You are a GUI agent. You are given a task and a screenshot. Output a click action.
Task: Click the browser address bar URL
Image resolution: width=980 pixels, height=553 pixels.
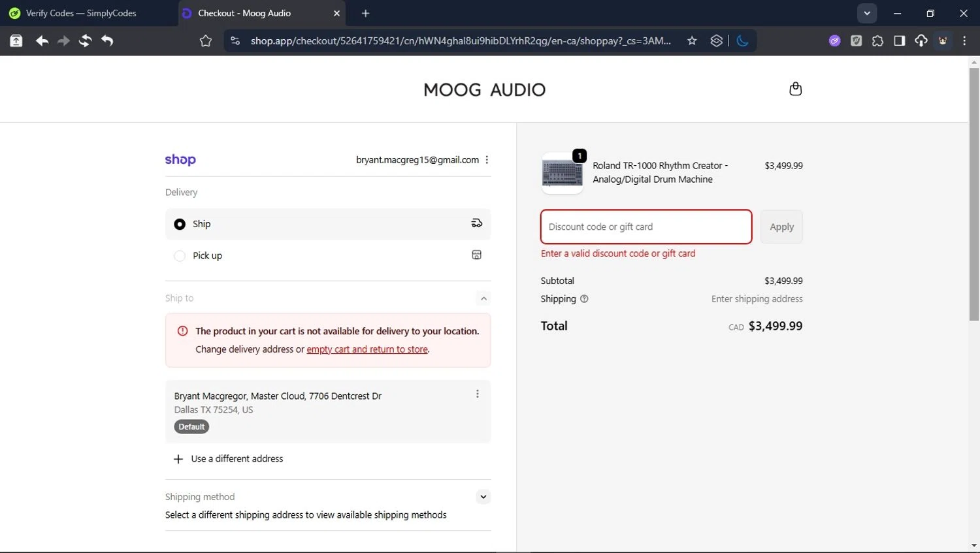pos(461,41)
